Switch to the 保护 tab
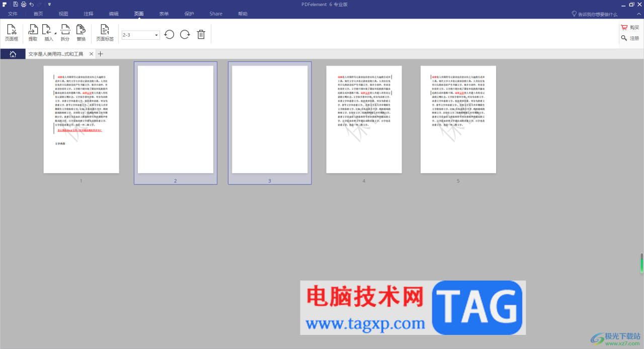 click(x=189, y=14)
